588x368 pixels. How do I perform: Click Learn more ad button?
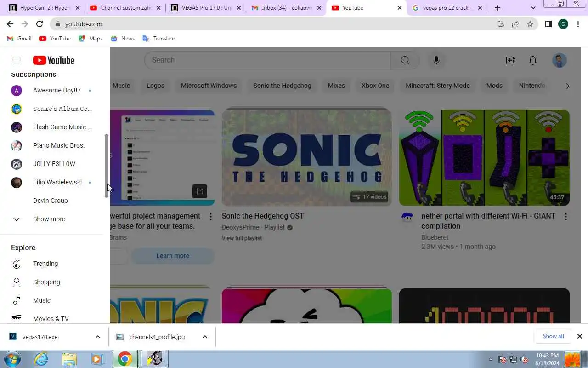tap(173, 256)
